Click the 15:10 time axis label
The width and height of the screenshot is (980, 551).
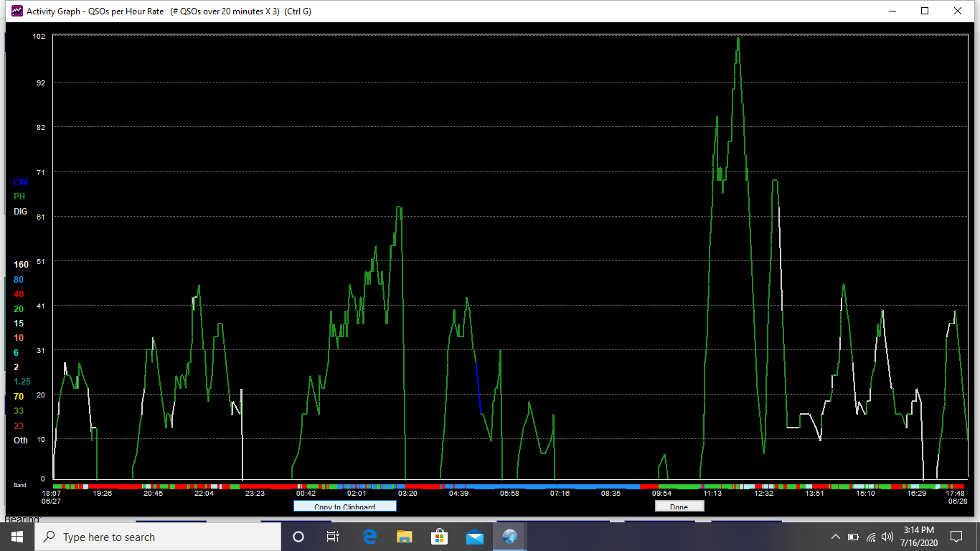(x=865, y=494)
